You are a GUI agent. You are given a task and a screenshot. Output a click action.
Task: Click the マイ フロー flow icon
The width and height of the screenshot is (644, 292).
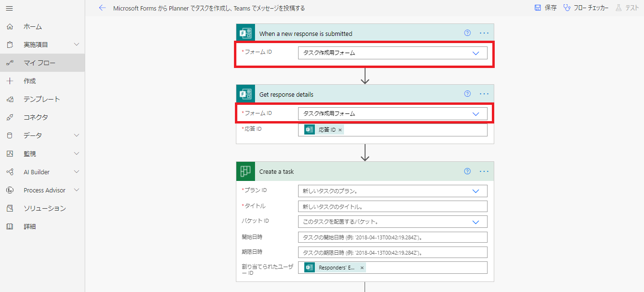10,63
